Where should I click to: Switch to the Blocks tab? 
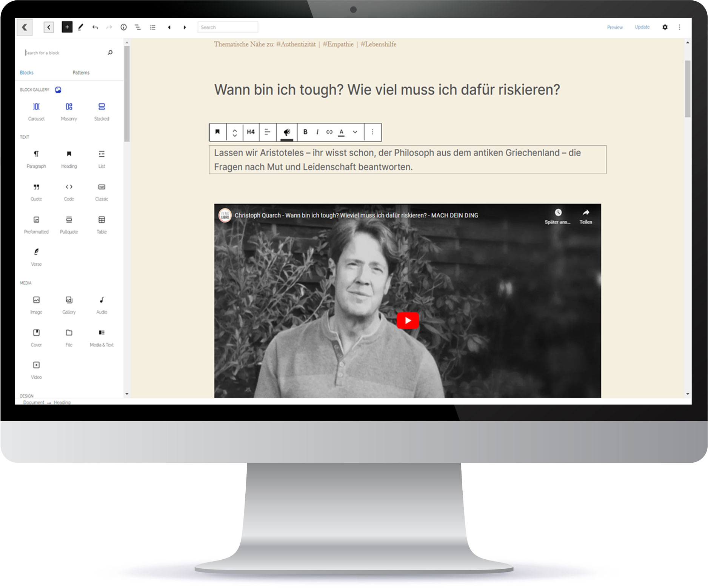coord(27,72)
